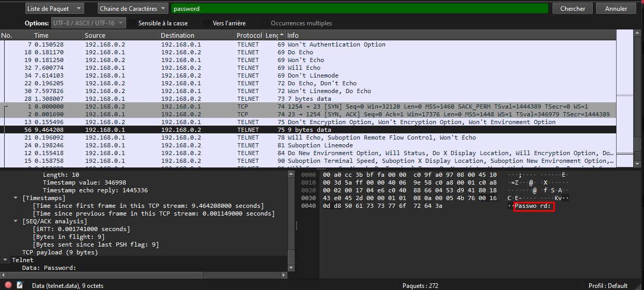Open the 'Liste de Paquet' dropdown

click(x=54, y=9)
